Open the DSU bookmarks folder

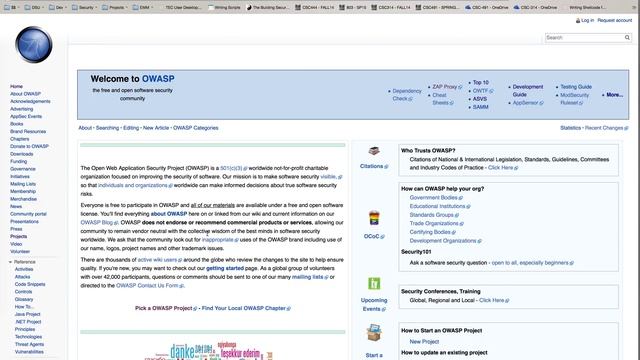pos(33,7)
